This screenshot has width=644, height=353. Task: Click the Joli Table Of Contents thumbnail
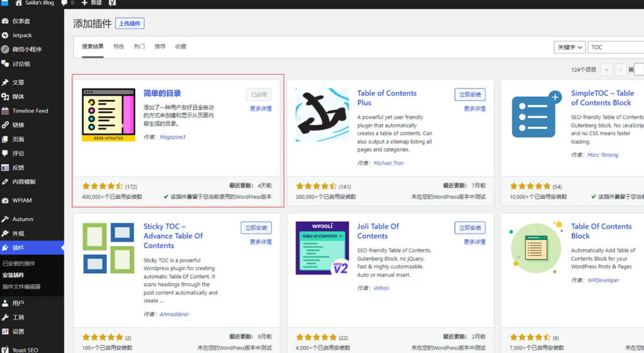(322, 248)
